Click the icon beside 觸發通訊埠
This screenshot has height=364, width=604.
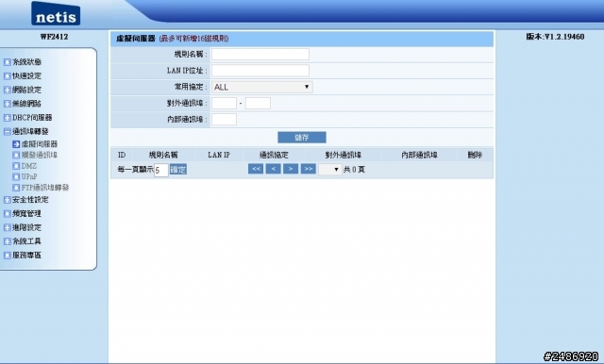coord(16,155)
